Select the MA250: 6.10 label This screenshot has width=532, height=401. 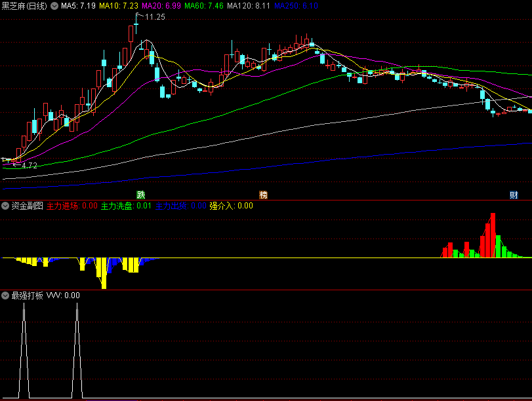pos(297,6)
